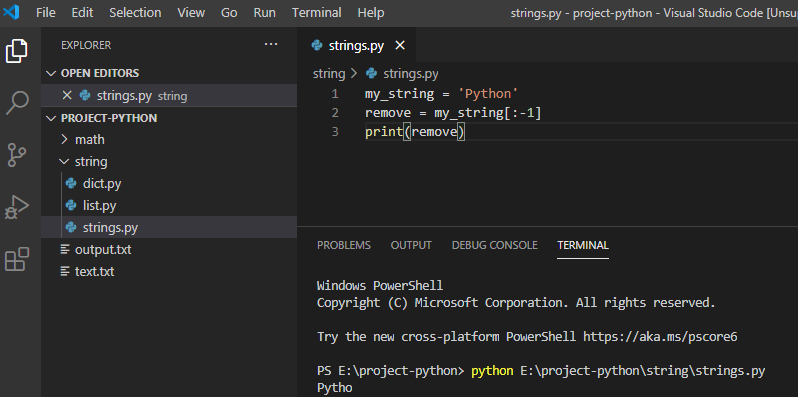Click text file icon beside output.txt
The width and height of the screenshot is (798, 397).
65,249
